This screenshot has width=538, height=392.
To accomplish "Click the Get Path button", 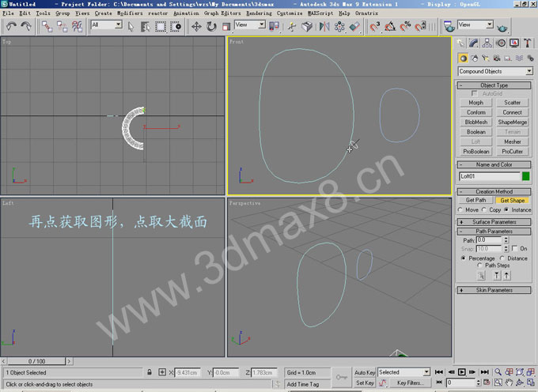I will tap(475, 201).
